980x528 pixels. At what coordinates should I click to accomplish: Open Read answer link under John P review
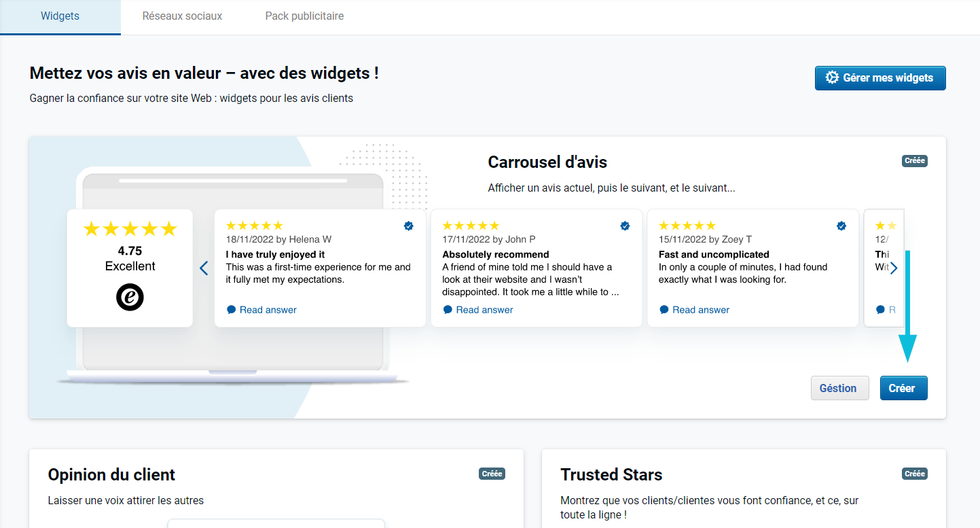coord(484,310)
